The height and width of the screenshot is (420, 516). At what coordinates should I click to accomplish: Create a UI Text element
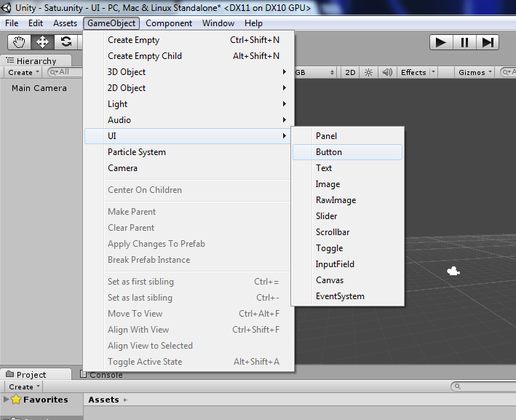click(x=347, y=168)
